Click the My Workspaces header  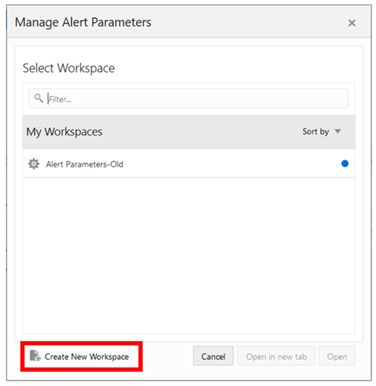tap(64, 132)
